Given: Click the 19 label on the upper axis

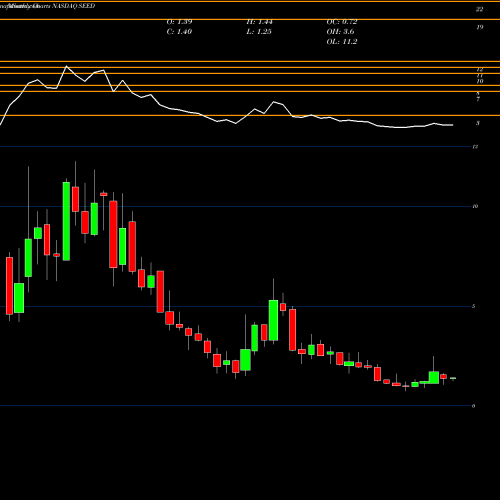Looking at the screenshot, I should tap(479, 27).
